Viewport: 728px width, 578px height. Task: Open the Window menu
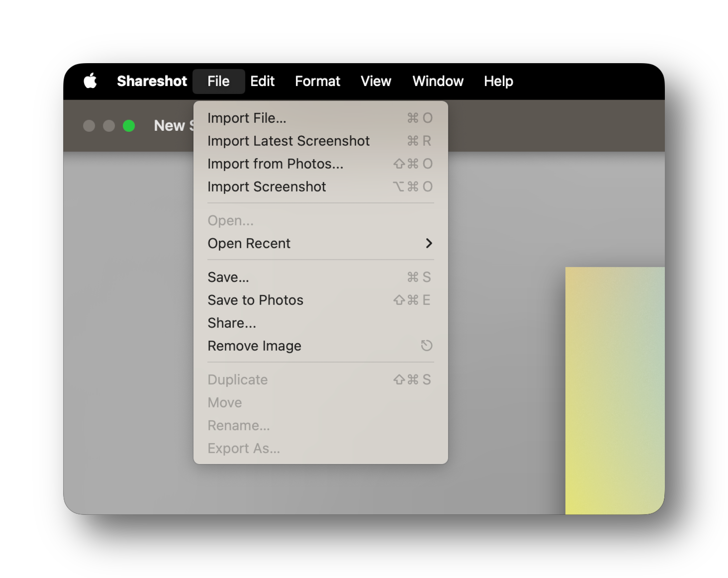[437, 81]
